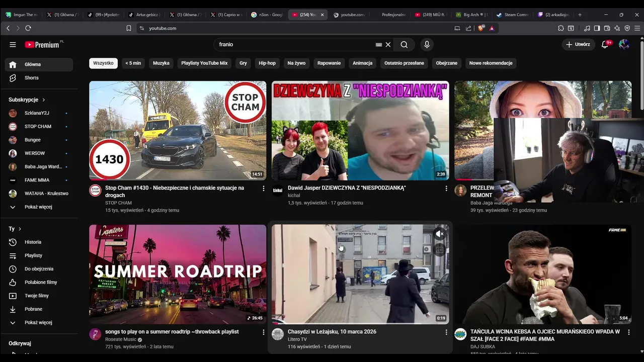Select the Gry filter chip
Image resolution: width=644 pixels, height=362 pixels.
pyautogui.click(x=243, y=63)
